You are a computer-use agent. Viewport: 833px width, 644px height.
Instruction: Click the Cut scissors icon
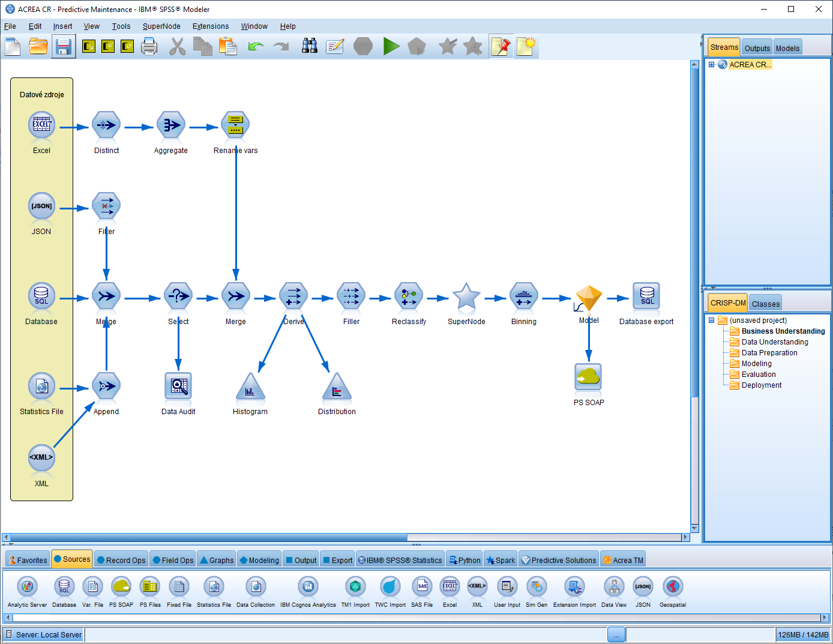[177, 46]
